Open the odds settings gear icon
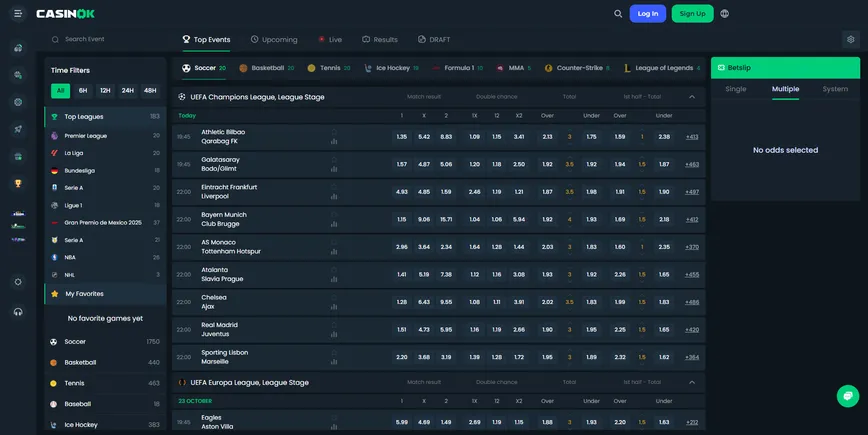Image resolution: width=868 pixels, height=435 pixels. click(x=850, y=40)
